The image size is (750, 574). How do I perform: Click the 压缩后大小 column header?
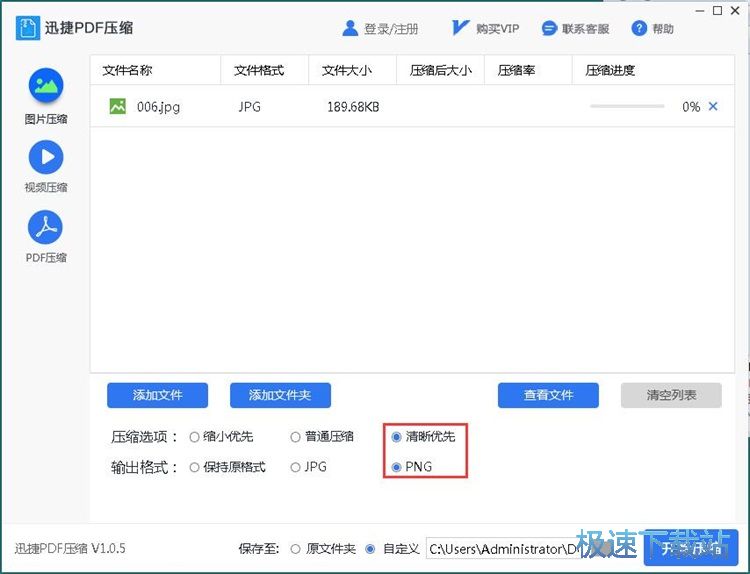(441, 70)
